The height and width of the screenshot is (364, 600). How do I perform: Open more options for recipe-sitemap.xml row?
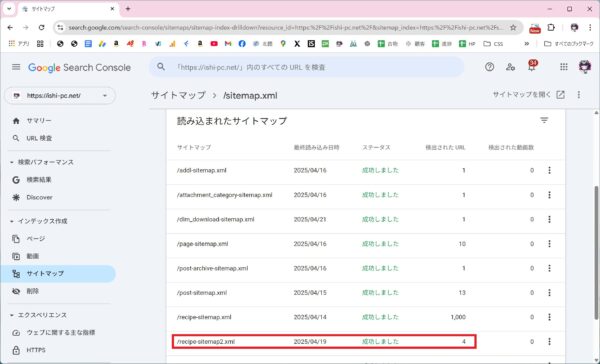pos(549,317)
